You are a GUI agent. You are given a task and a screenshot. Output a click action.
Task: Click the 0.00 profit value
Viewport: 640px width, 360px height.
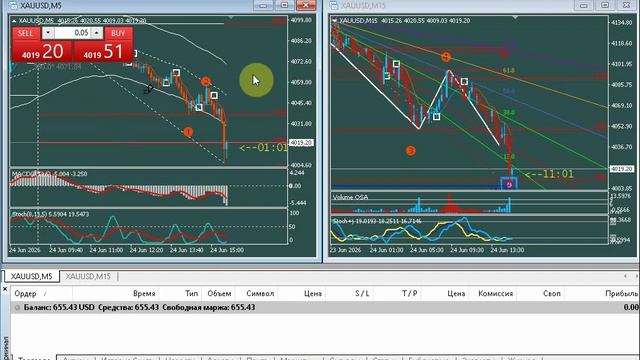tap(631, 307)
